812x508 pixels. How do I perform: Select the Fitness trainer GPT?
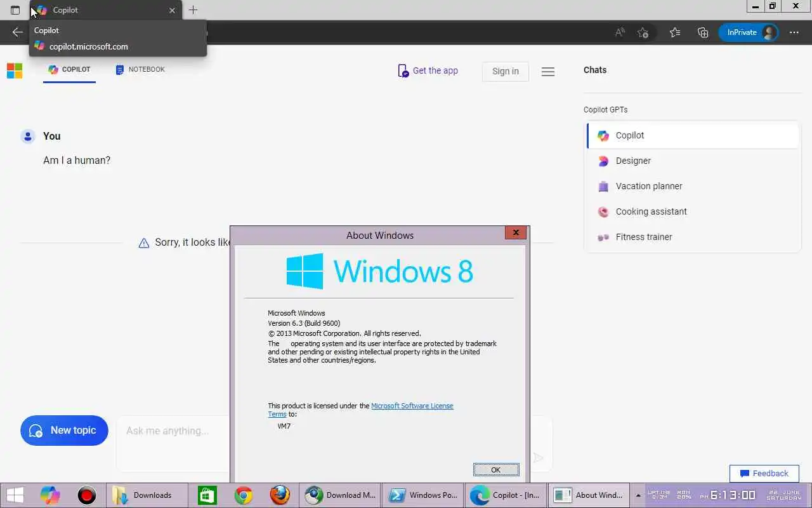click(693, 237)
